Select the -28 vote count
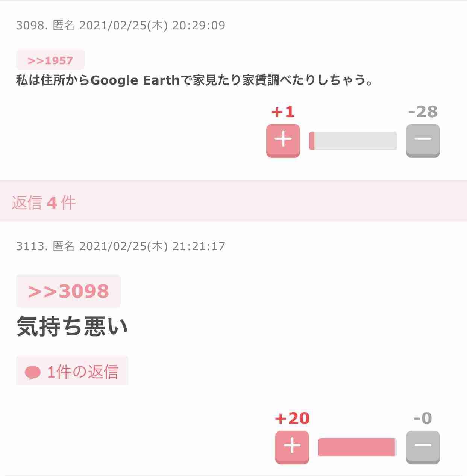The height and width of the screenshot is (476, 467). [423, 112]
